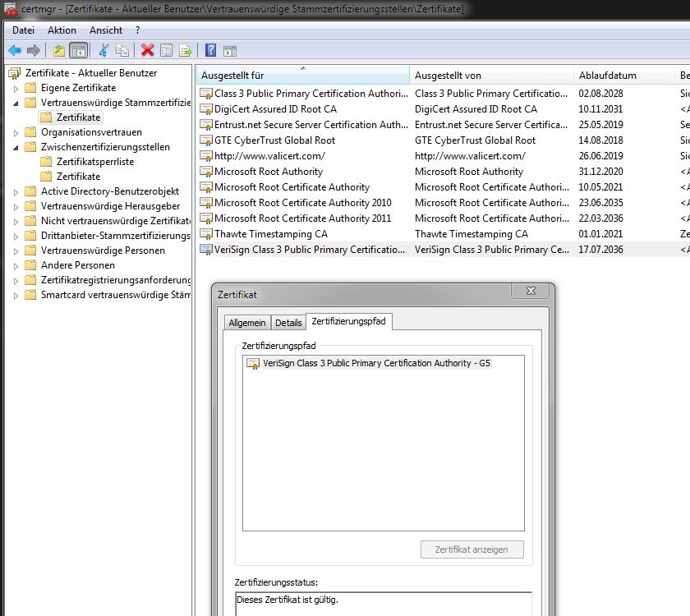Image resolution: width=690 pixels, height=616 pixels.
Task: Expand Vertrauenswürdige Herausgeber node
Action: pyautogui.click(x=16, y=207)
